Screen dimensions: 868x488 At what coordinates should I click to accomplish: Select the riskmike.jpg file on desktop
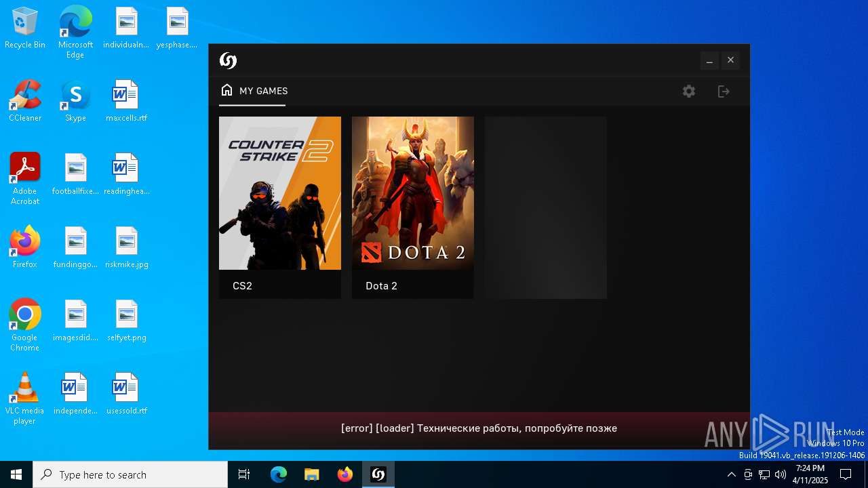[x=126, y=248]
